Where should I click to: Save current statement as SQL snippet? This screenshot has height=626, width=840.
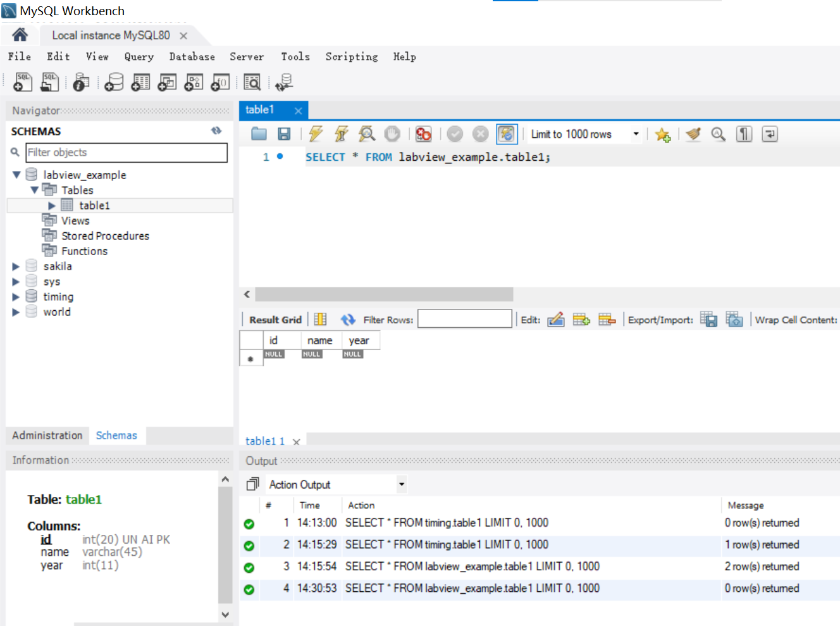[x=662, y=134]
